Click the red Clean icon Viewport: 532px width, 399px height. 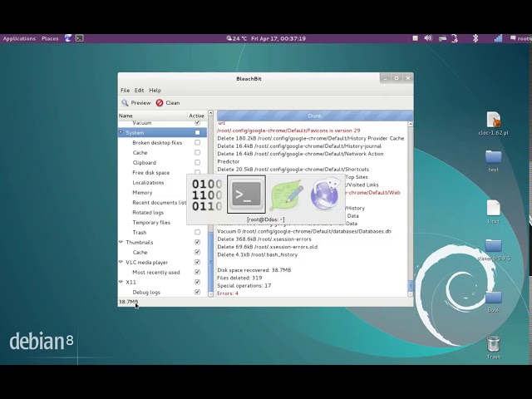tap(160, 103)
